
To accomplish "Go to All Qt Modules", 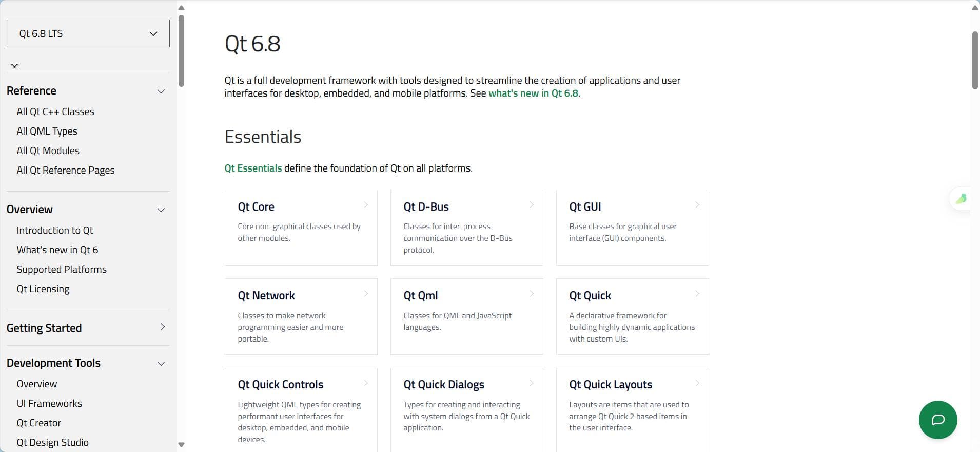I will pos(48,150).
